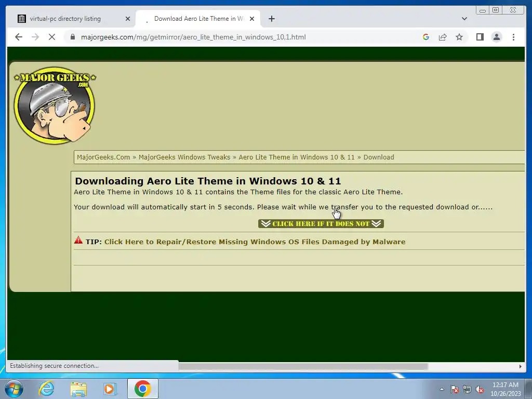Open the Chrome profile menu
Viewport: 532px width, 399px height.
tap(496, 37)
